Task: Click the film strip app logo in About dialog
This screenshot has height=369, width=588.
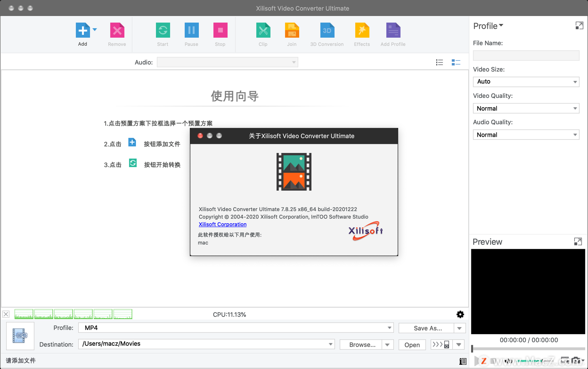Action: [x=294, y=172]
